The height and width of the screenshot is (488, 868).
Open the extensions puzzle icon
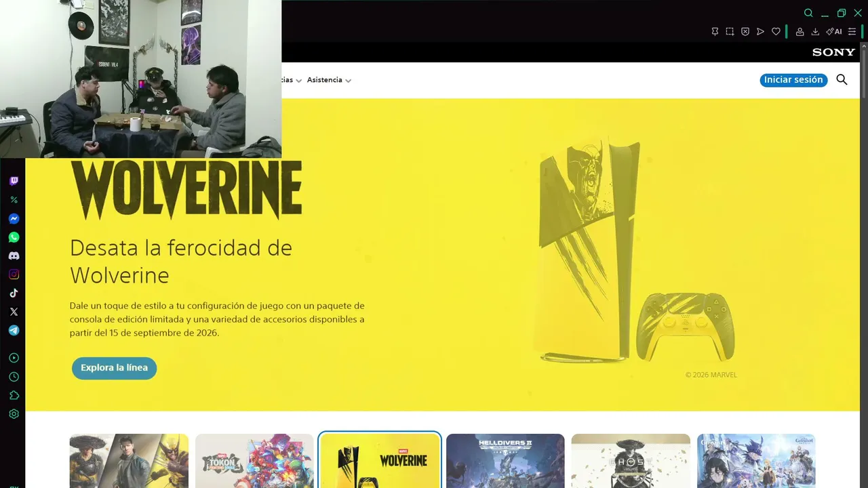pos(14,395)
